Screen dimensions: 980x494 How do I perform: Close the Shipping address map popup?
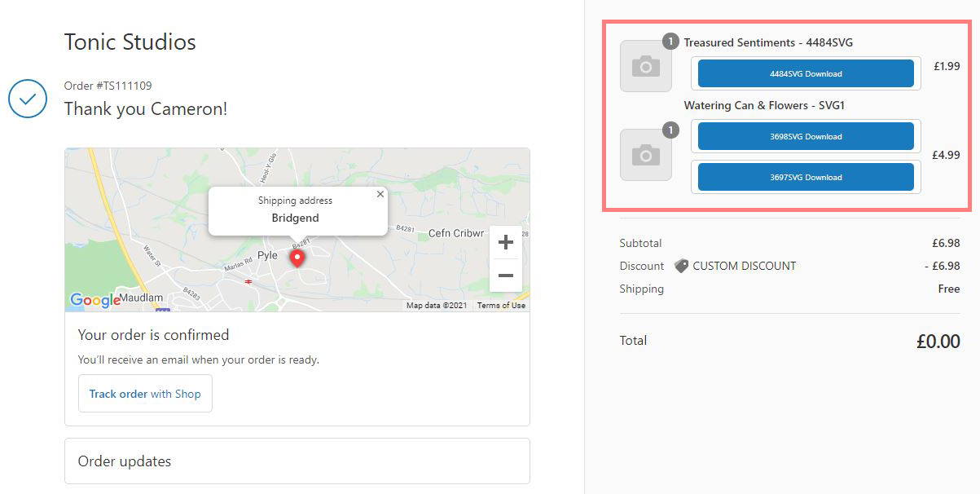[380, 194]
